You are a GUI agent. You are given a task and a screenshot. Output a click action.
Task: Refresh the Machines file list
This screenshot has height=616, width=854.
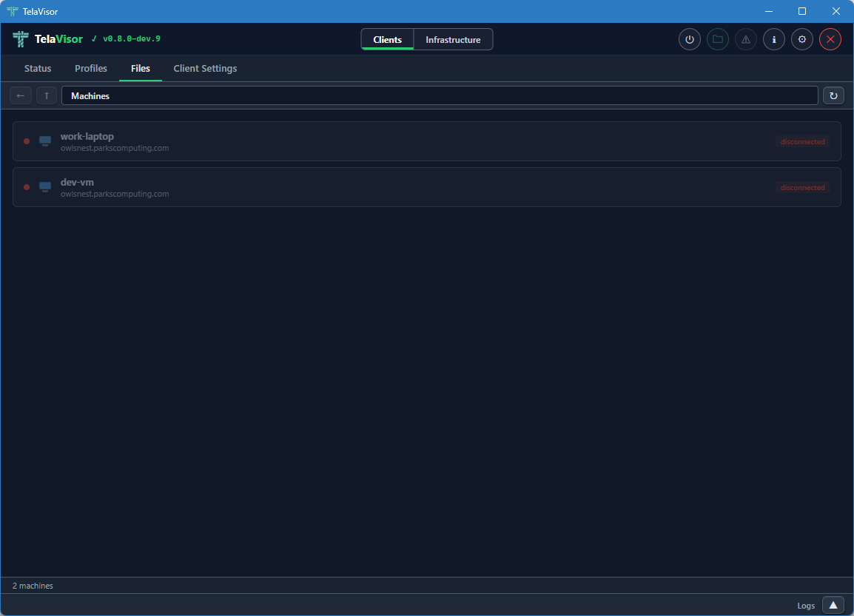point(833,95)
